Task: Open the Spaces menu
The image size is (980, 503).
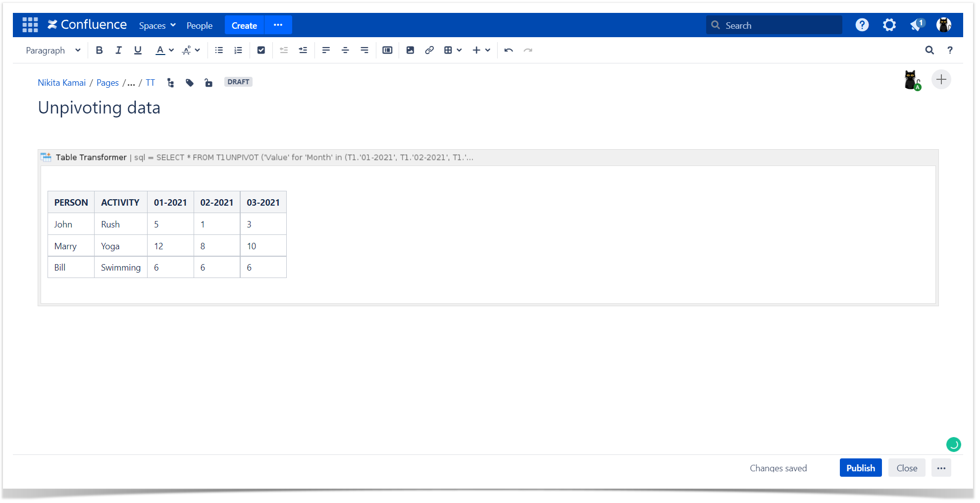Action: click(157, 25)
